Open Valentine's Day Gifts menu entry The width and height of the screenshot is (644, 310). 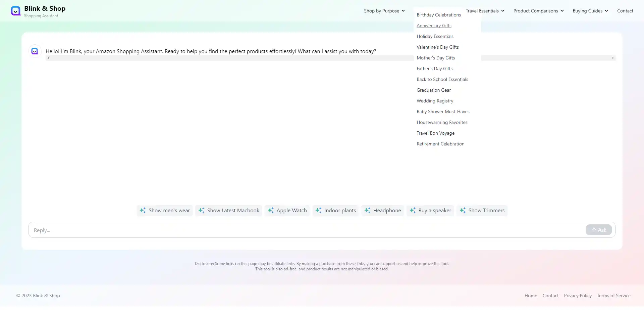point(438,47)
